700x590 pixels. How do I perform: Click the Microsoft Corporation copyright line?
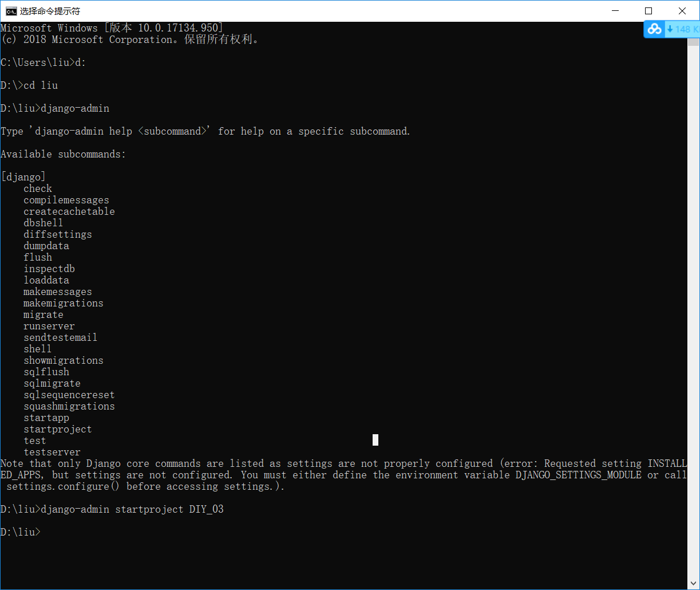pos(129,40)
